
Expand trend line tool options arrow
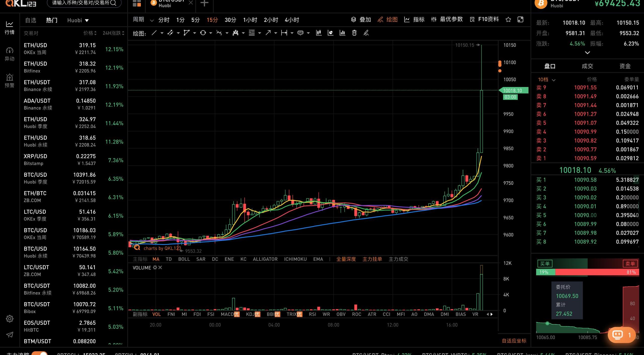click(162, 33)
